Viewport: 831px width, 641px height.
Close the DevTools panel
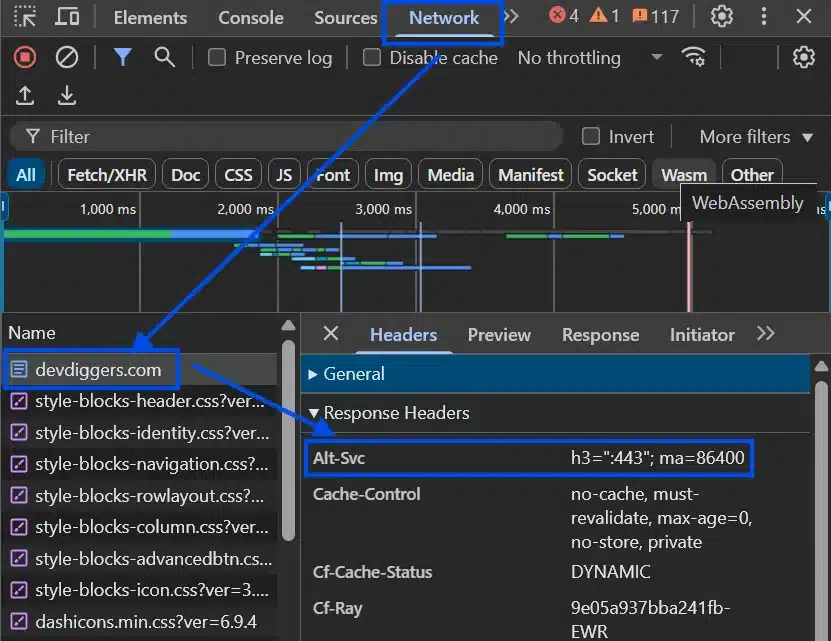[x=803, y=16]
